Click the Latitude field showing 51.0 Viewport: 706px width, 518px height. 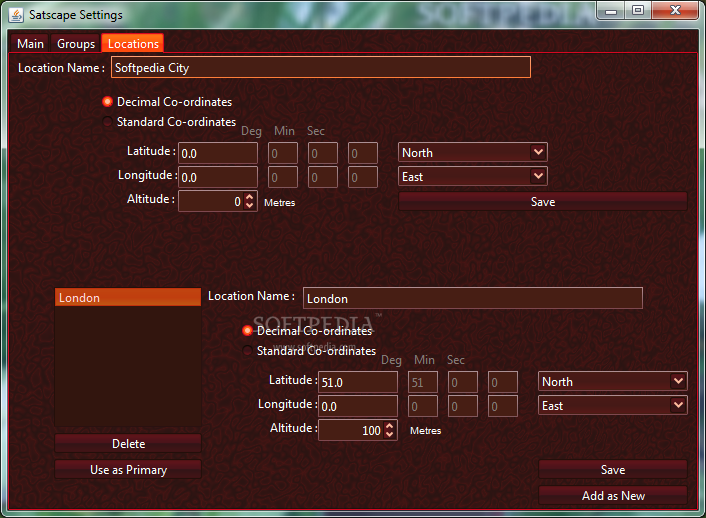[358, 382]
